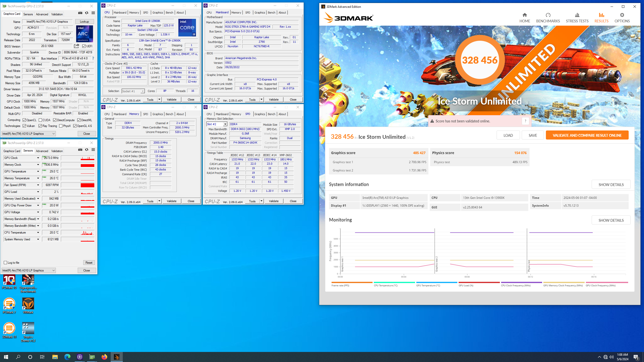This screenshot has height=362, width=644.
Task: Open Validation tab in GPU-Z Sensors window
Action: click(x=57, y=151)
